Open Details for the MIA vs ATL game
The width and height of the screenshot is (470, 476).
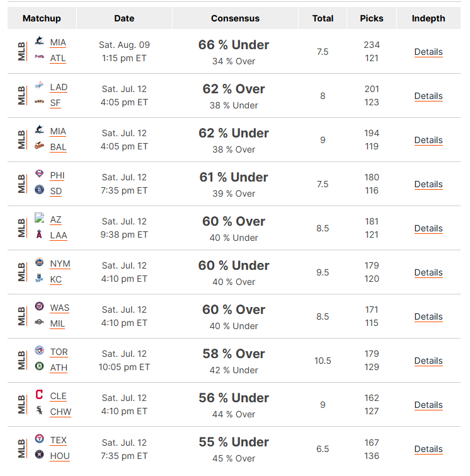[x=428, y=52]
